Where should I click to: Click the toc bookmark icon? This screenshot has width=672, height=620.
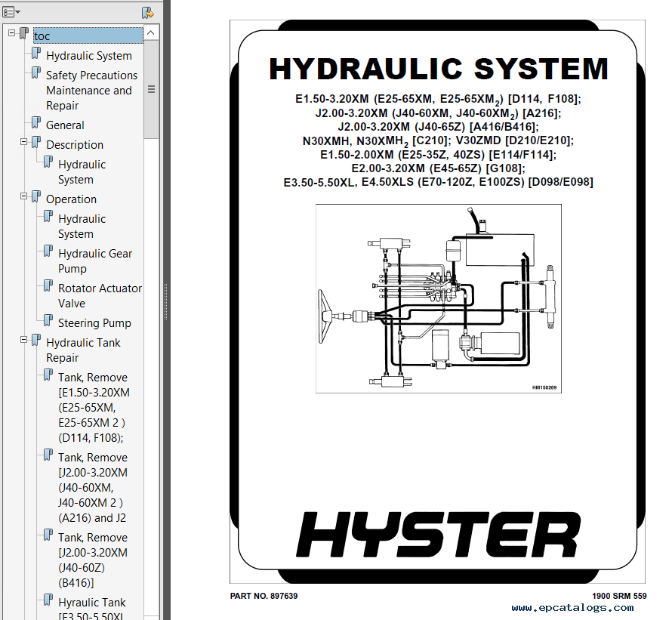click(x=24, y=33)
